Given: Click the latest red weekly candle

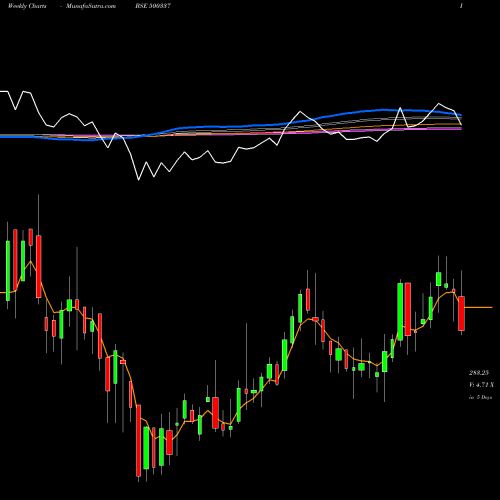Looking at the screenshot, I should point(461,313).
